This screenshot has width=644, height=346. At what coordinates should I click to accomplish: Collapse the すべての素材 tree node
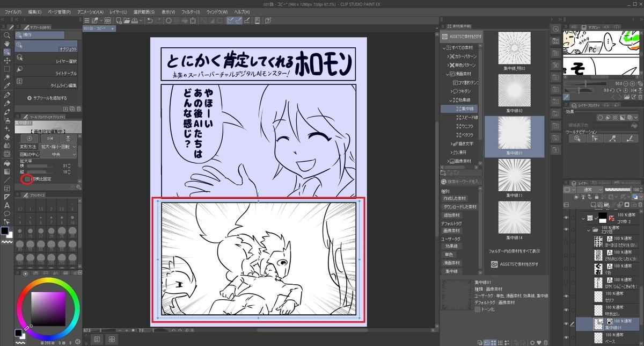(445, 48)
